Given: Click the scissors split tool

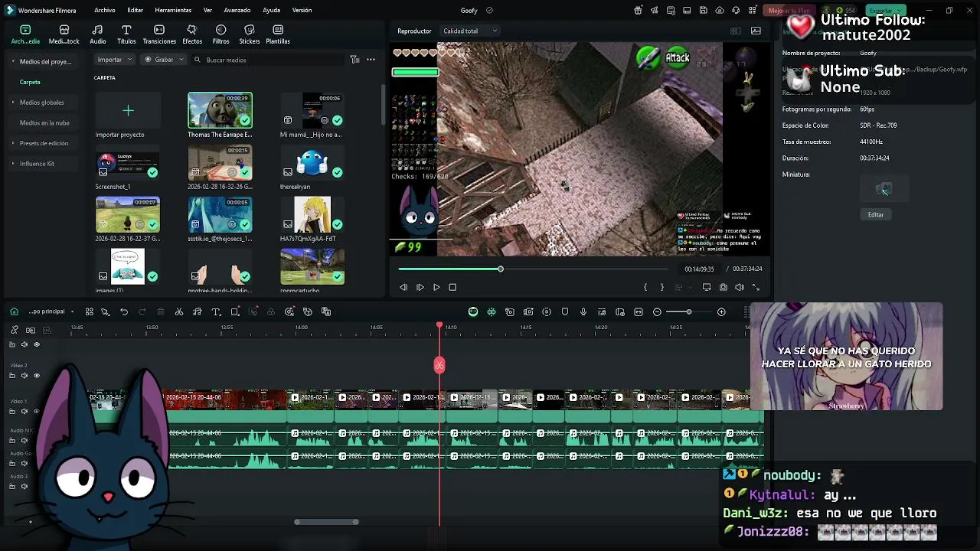Looking at the screenshot, I should coord(179,311).
